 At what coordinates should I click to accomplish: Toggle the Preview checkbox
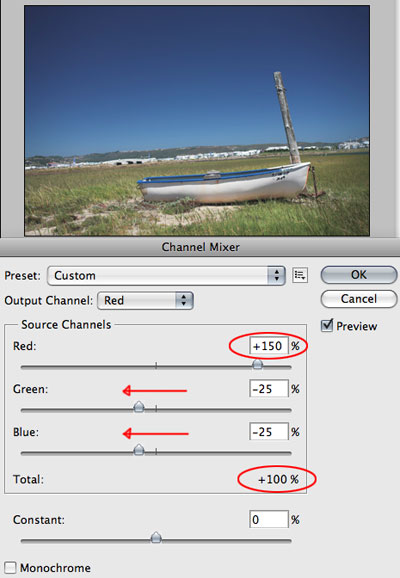tap(327, 326)
